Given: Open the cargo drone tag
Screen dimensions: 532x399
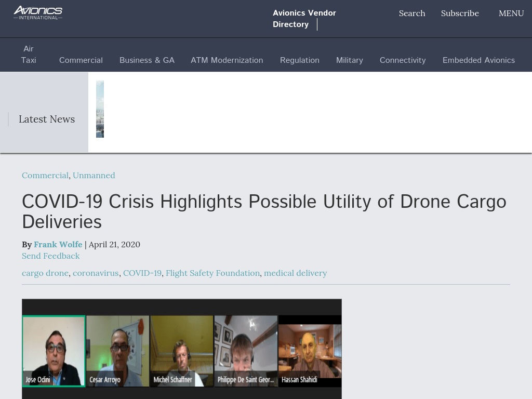Looking at the screenshot, I should click(x=45, y=273).
